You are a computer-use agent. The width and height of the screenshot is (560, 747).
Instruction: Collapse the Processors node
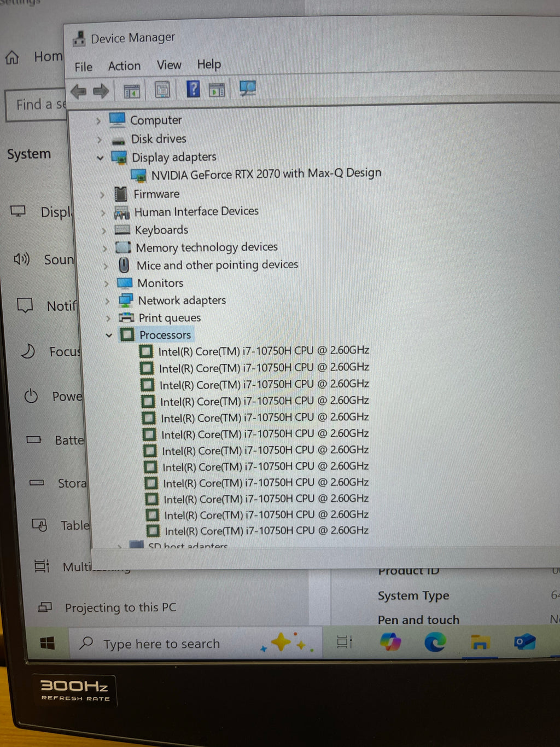click(x=109, y=335)
